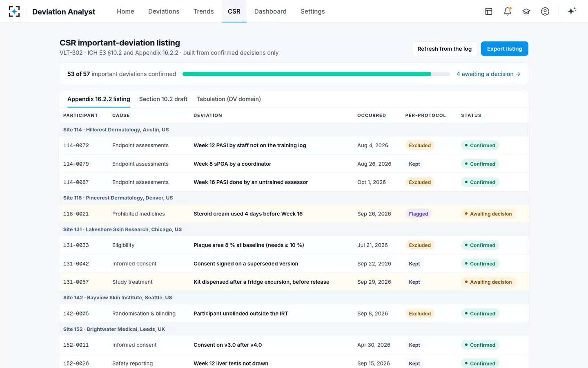Follow the 4 awaiting a decision link

click(488, 74)
